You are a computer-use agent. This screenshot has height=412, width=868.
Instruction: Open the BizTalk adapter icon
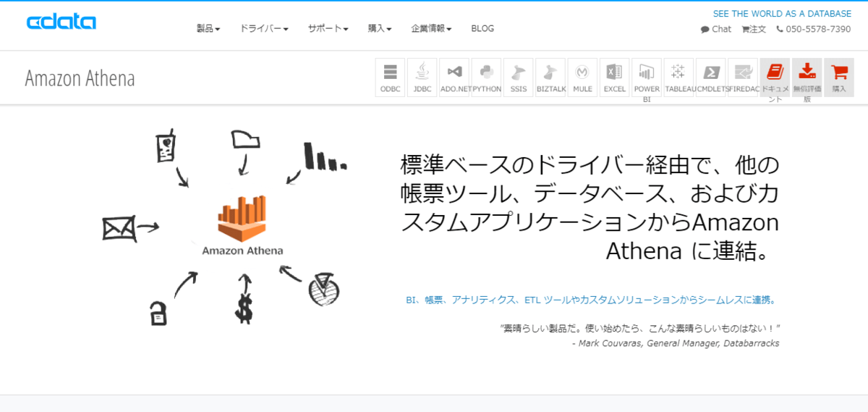coord(550,77)
